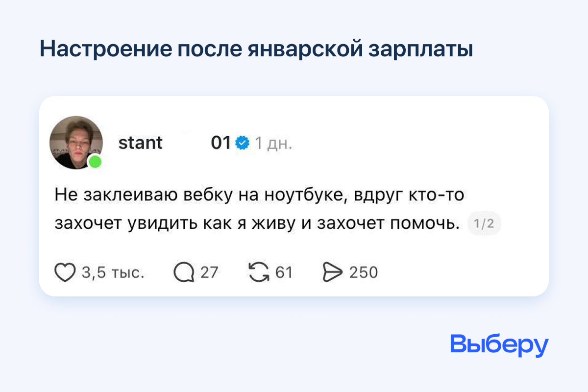Click the "3,5 тыс." likes count
The width and height of the screenshot is (588, 392).
coord(113,272)
